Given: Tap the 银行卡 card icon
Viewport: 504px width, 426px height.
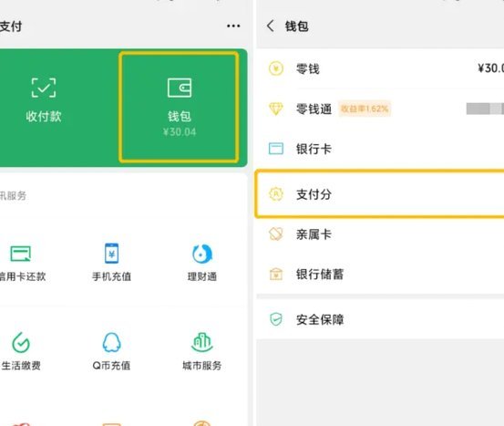Looking at the screenshot, I should (276, 149).
